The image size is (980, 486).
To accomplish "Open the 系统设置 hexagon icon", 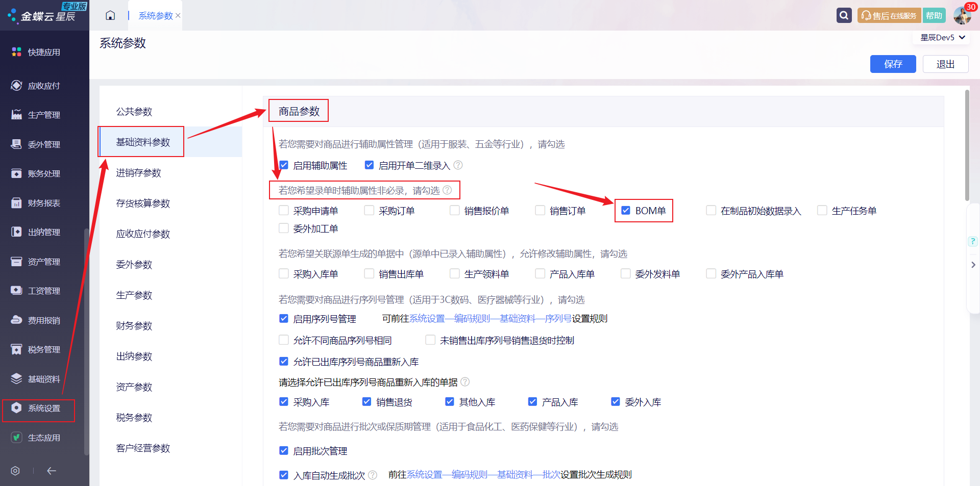I will [16, 408].
